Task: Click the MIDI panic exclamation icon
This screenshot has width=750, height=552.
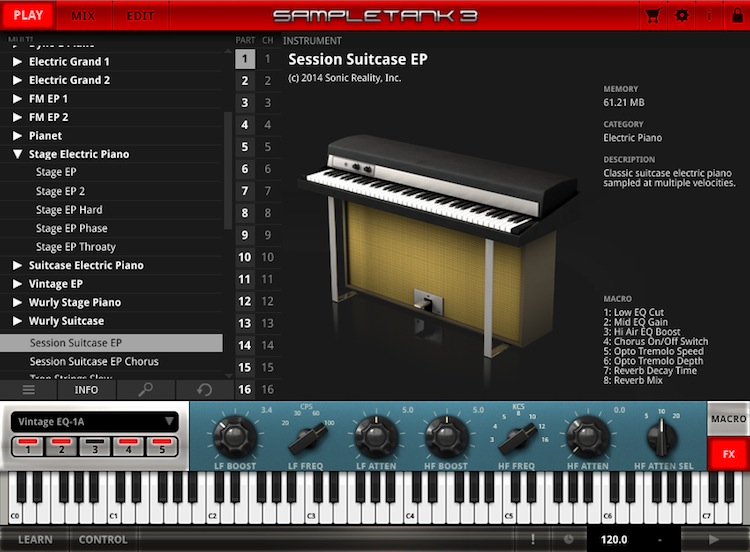Action: point(532,540)
